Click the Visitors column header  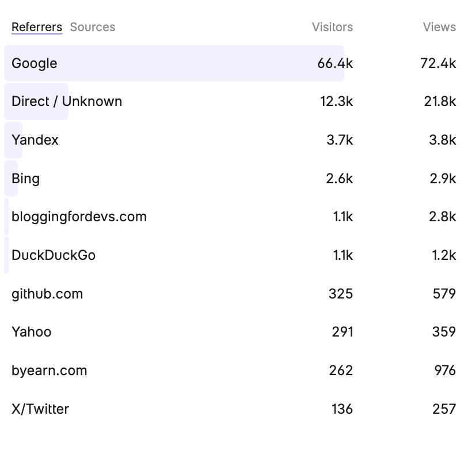(x=332, y=27)
